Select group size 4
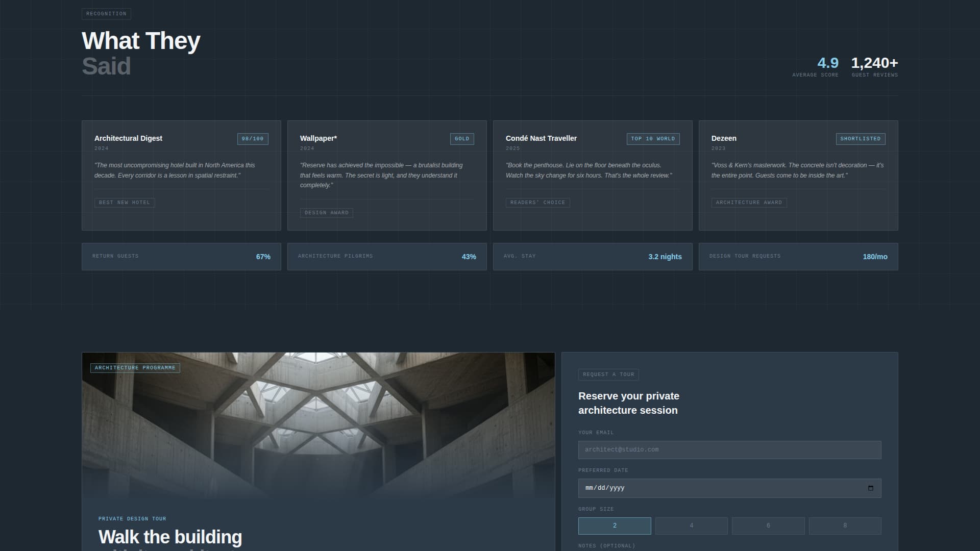Viewport: 980px width, 551px height. point(691,525)
